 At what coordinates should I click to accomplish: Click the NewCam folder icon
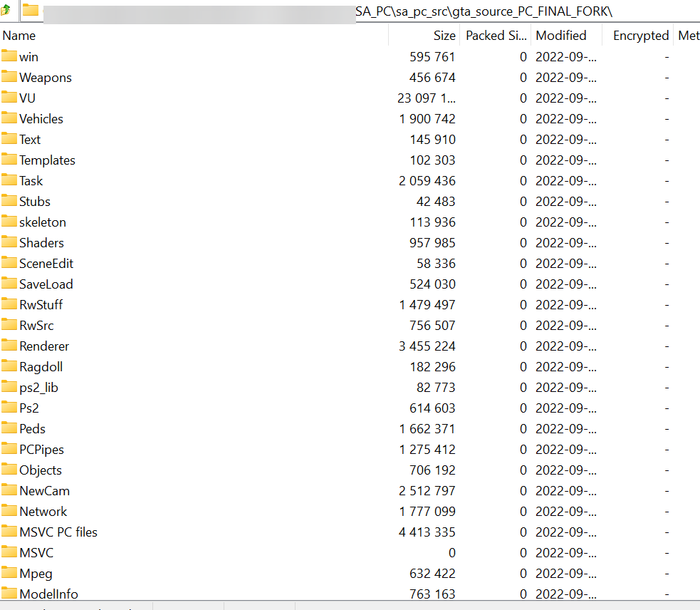[x=9, y=490]
